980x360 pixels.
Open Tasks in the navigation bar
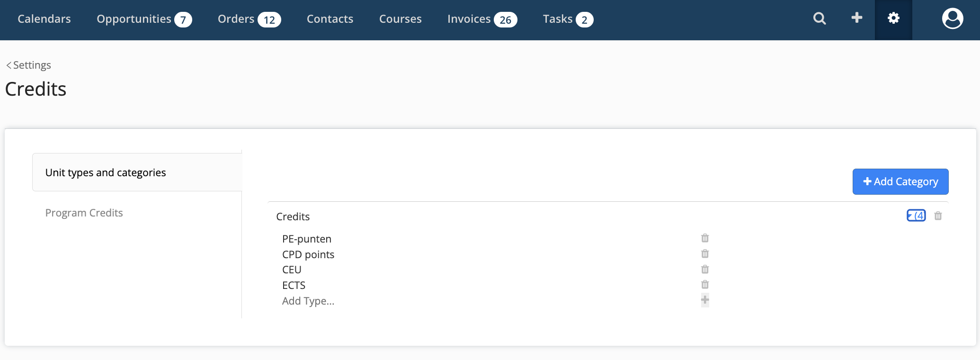coord(558,19)
